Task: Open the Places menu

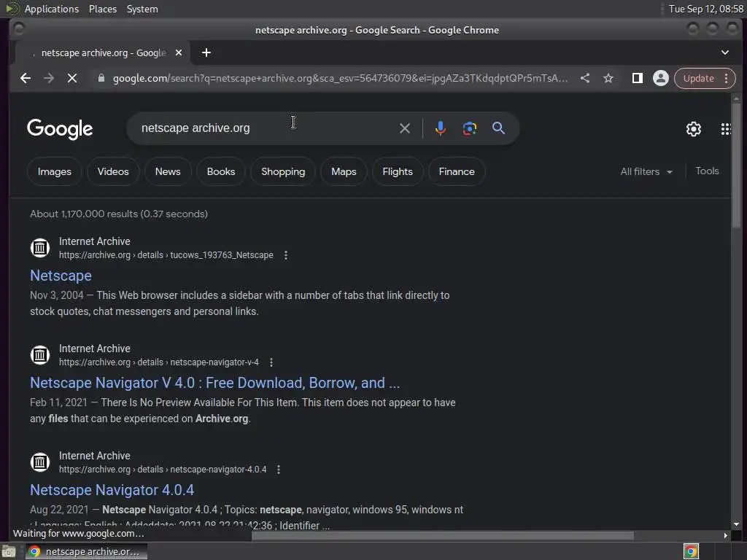Action: [102, 9]
